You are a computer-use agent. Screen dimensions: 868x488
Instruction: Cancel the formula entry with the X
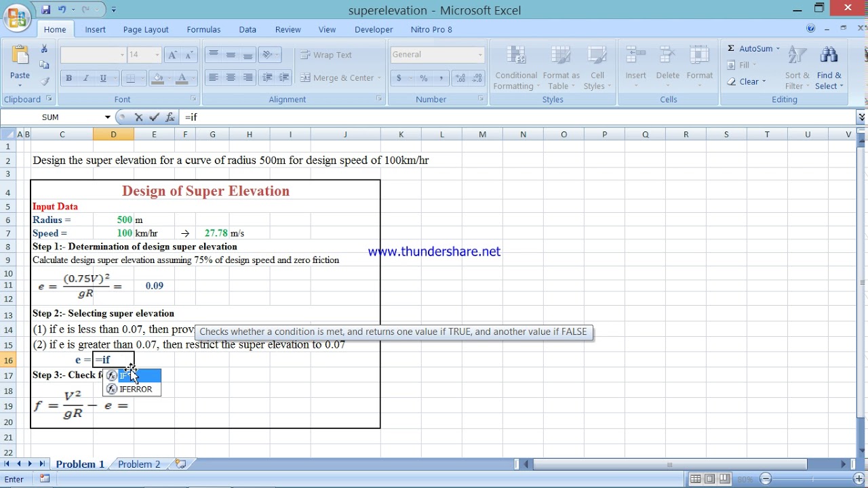[x=139, y=117]
